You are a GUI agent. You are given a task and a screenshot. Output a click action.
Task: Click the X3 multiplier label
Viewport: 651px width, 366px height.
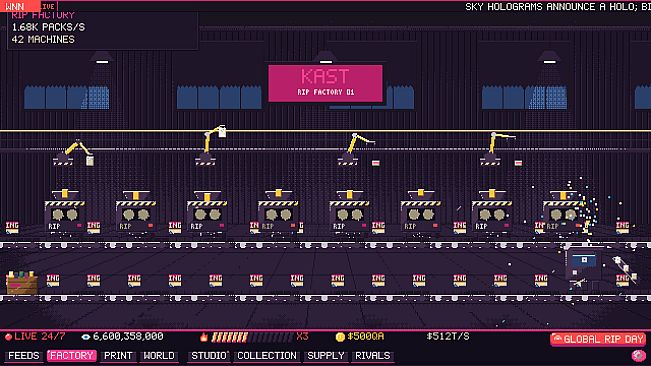pos(302,337)
